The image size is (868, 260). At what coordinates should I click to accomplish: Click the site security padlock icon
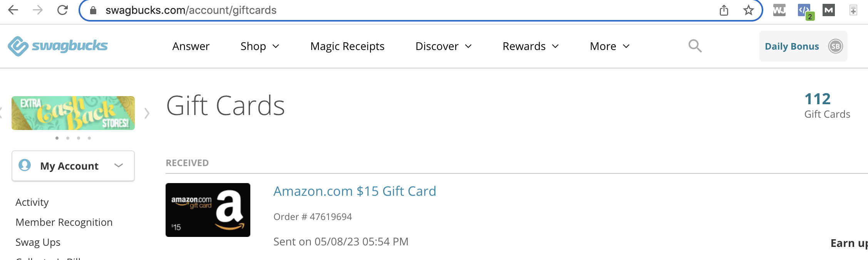[x=92, y=10]
